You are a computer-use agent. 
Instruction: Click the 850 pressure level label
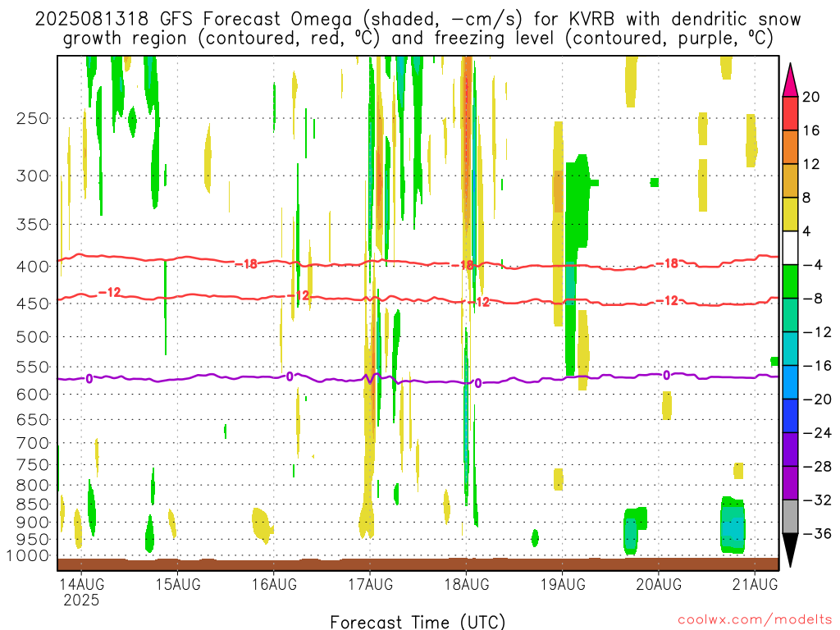point(33,504)
